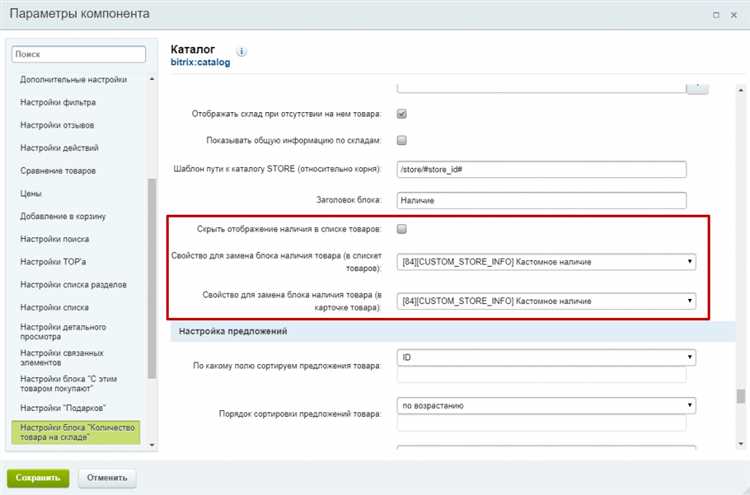Click the Отменить button

[x=107, y=478]
